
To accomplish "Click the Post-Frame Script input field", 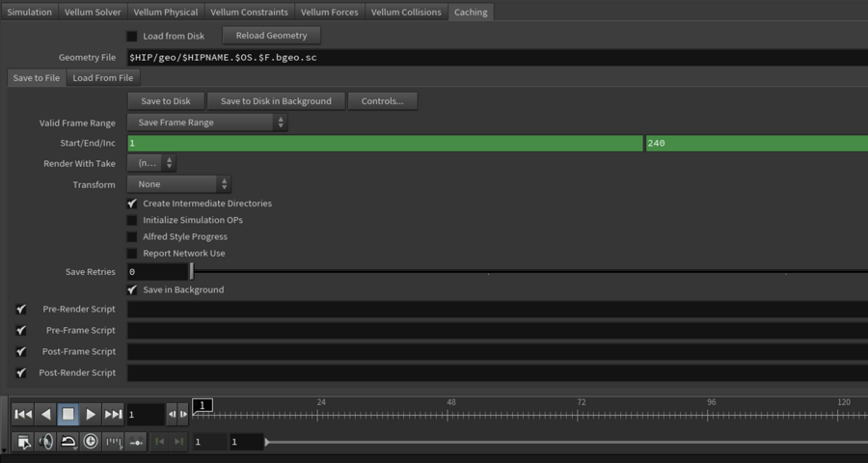I will [x=498, y=352].
